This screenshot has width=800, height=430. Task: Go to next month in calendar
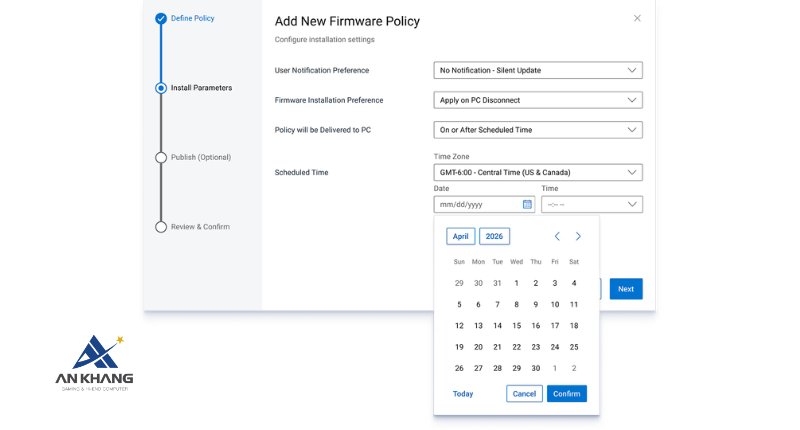tap(578, 236)
